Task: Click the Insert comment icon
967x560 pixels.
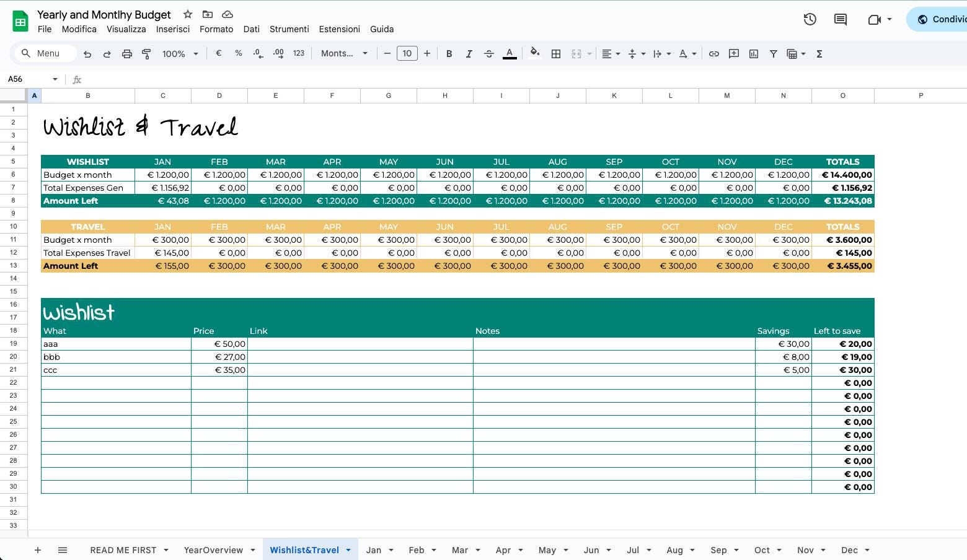Action: click(x=733, y=53)
